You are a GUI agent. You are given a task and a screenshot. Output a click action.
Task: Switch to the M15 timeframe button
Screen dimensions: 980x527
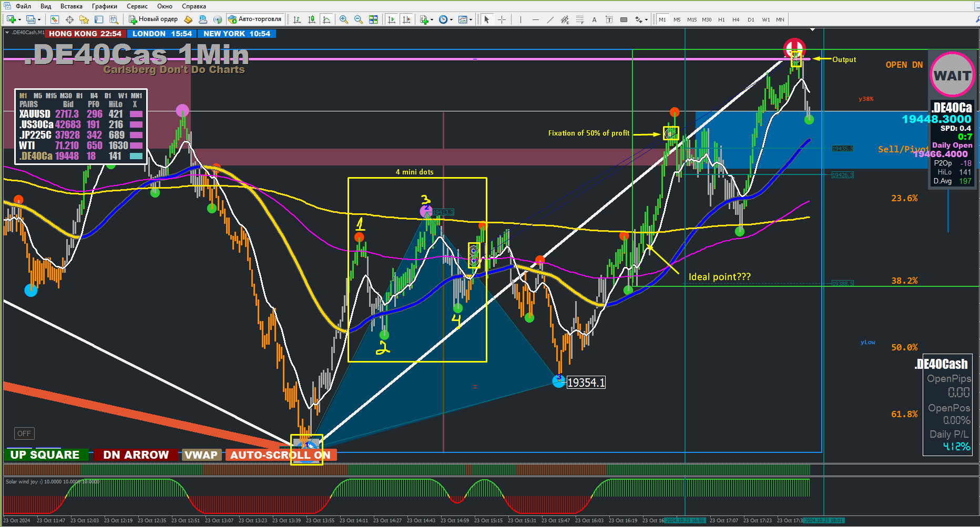(x=692, y=20)
